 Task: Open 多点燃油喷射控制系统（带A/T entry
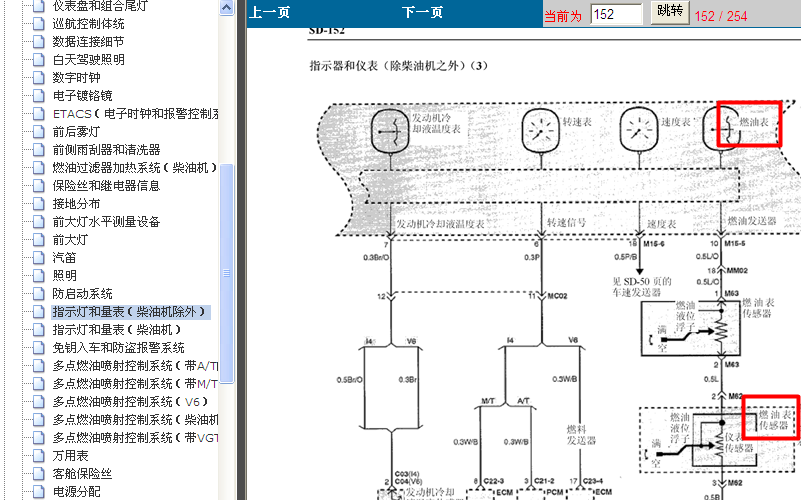[x=135, y=366]
